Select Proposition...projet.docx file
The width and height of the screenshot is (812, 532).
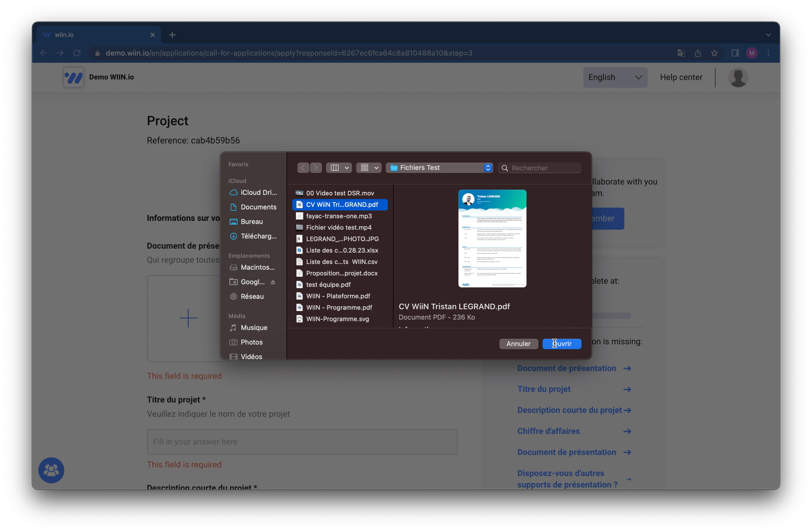click(340, 273)
